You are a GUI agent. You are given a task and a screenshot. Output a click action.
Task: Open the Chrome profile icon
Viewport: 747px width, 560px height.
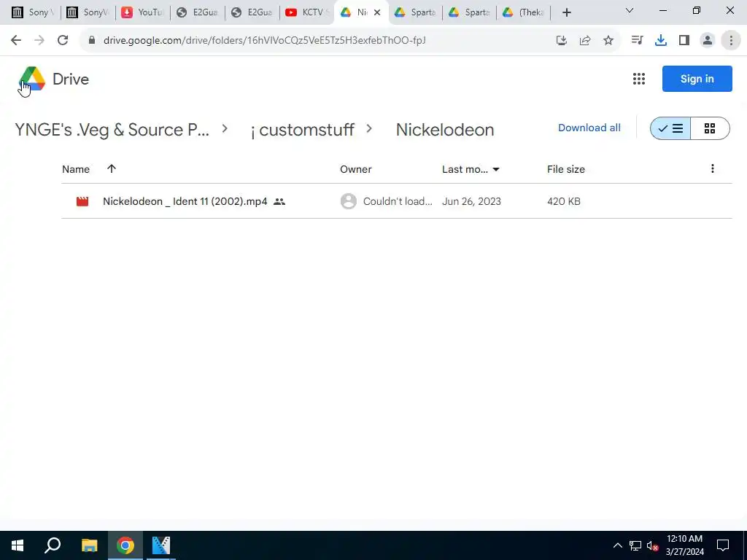click(708, 41)
